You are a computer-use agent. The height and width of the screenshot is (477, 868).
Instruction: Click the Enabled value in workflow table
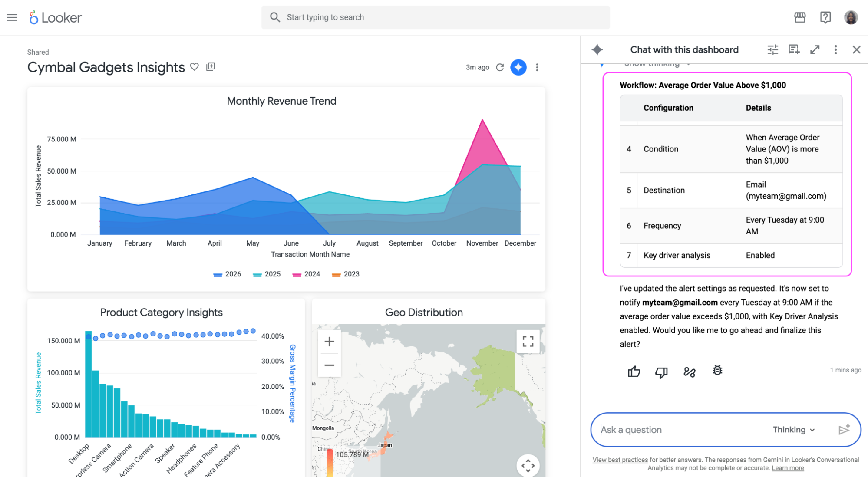pyautogui.click(x=760, y=255)
